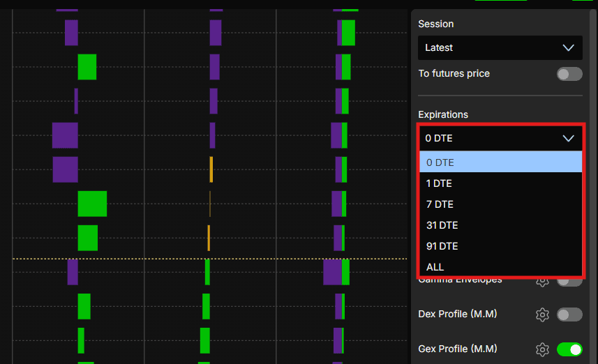The width and height of the screenshot is (598, 364).
Task: Select the ALL expirations option
Action: click(x=500, y=267)
